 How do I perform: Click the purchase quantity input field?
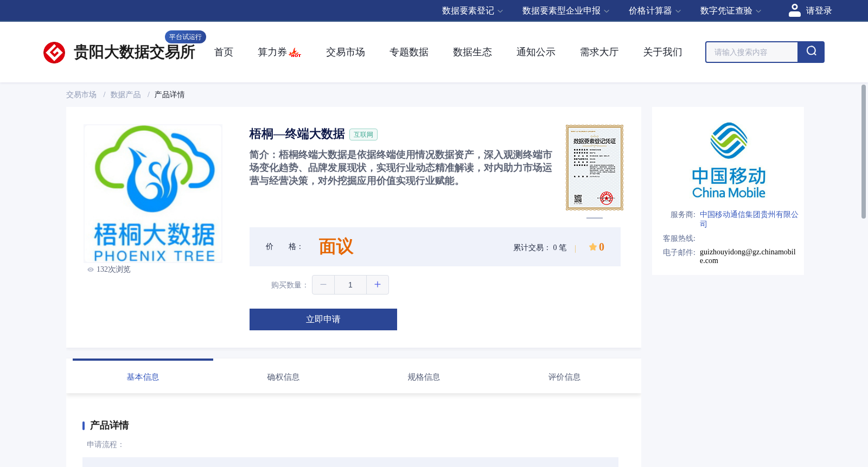pos(350,285)
